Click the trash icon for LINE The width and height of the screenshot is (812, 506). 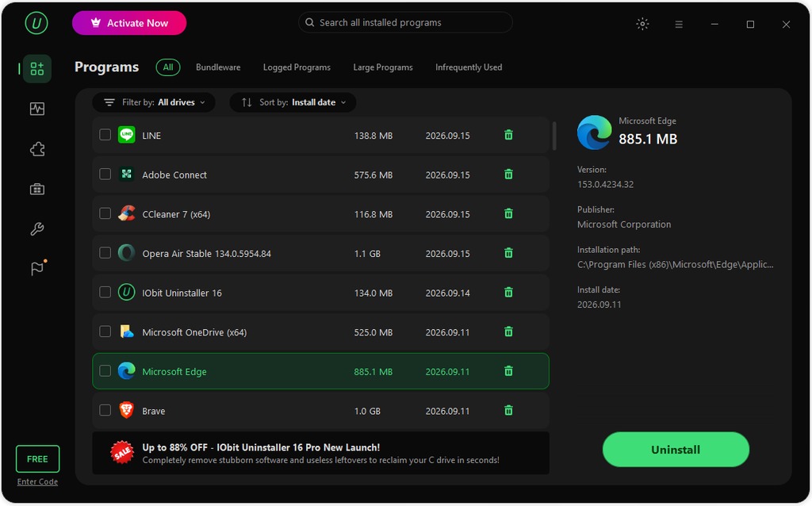coord(508,135)
